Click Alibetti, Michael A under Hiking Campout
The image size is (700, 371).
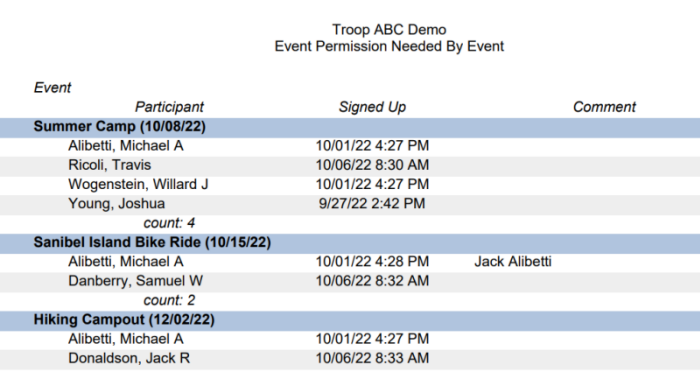pyautogui.click(x=126, y=339)
